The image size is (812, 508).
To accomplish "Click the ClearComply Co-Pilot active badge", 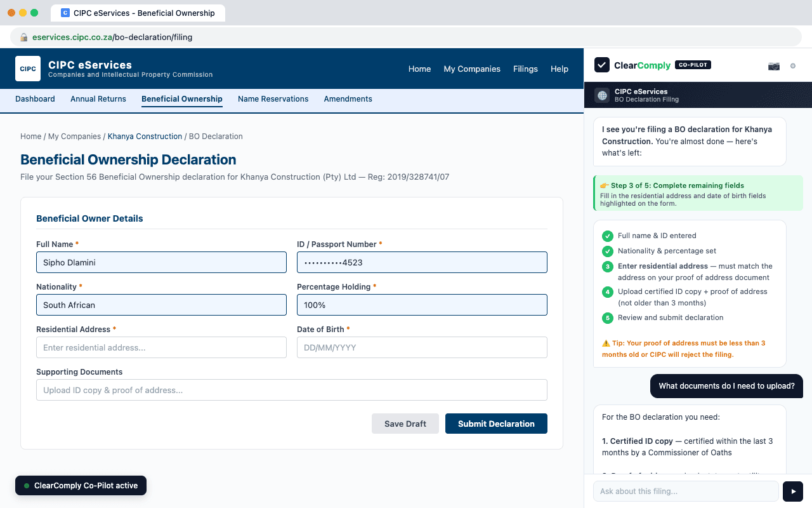I will pos(81,486).
